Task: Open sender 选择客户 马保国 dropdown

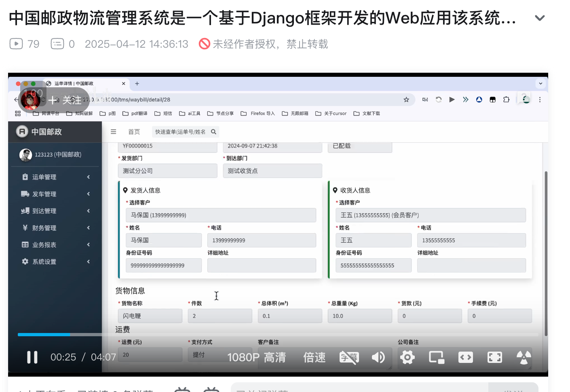Action: click(221, 215)
